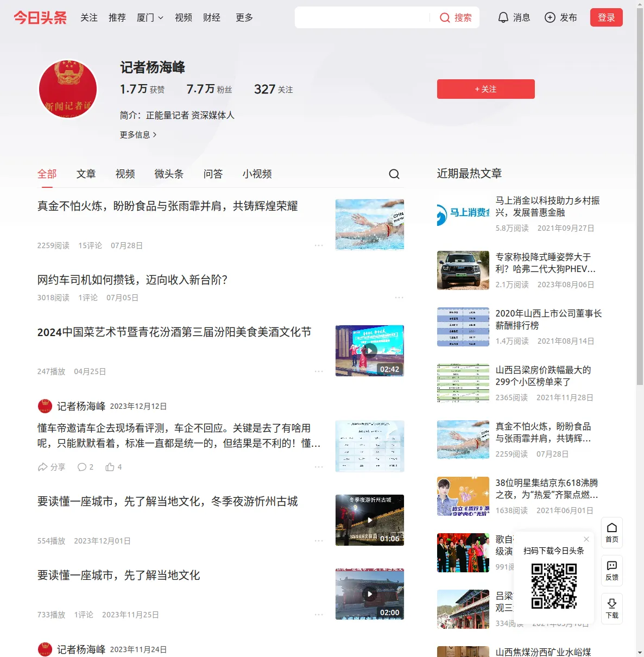Open more options for 懂车帝 micro-post
Image resolution: width=644 pixels, height=657 pixels.
point(319,467)
